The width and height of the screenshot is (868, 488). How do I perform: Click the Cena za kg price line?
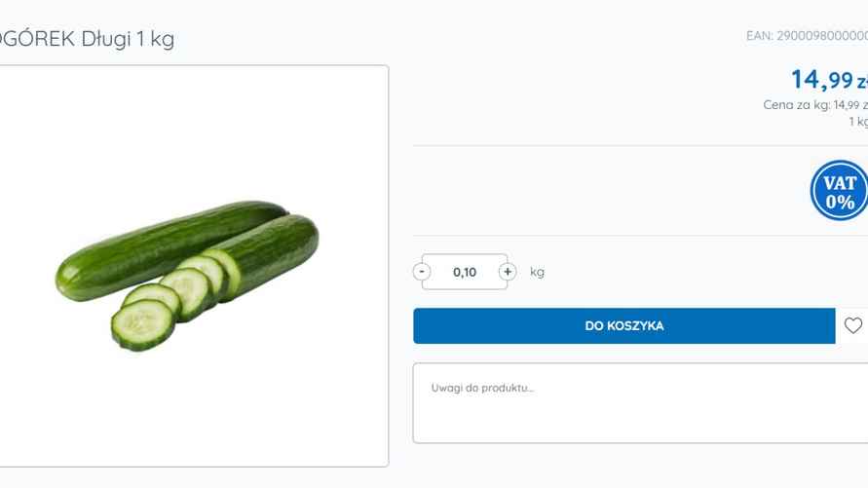click(815, 105)
